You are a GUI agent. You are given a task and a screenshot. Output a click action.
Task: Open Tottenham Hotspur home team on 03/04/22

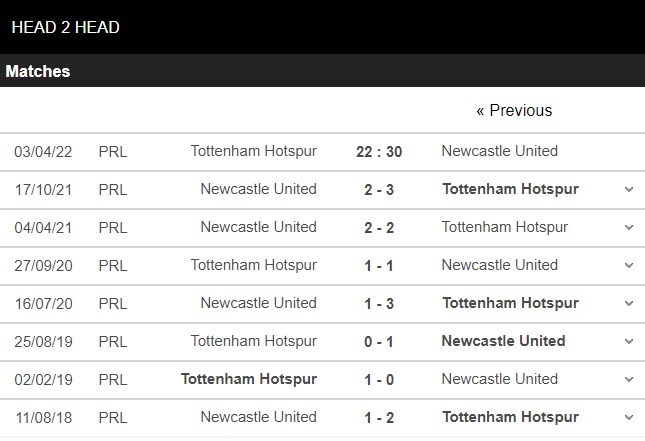pyautogui.click(x=253, y=151)
